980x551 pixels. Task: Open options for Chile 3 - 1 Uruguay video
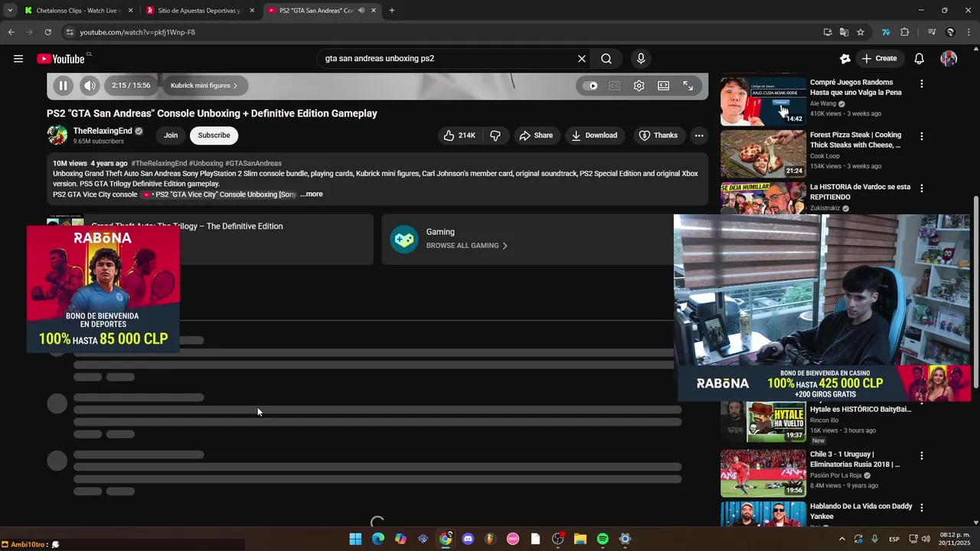(x=922, y=455)
